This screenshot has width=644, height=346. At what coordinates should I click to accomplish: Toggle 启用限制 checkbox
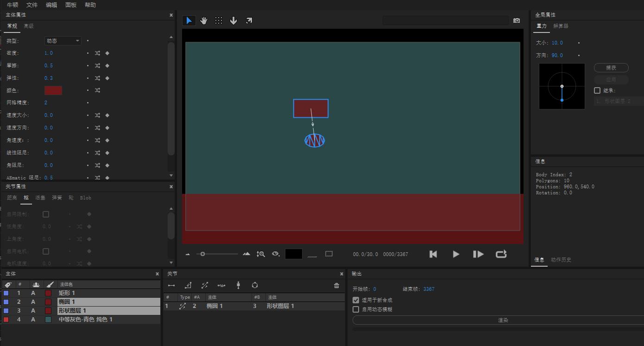coord(46,214)
